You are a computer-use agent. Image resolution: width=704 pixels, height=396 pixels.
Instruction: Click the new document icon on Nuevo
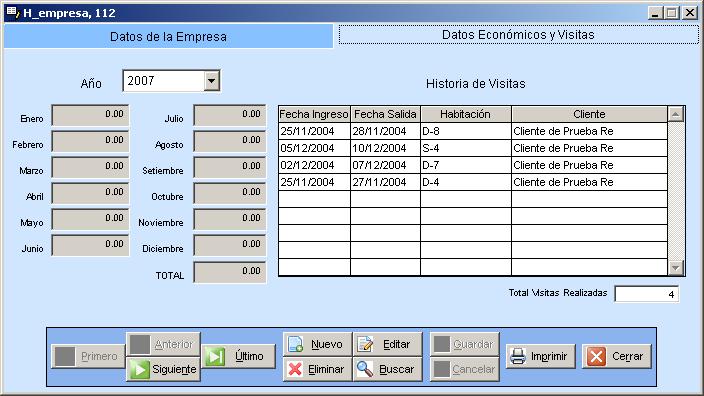point(295,344)
